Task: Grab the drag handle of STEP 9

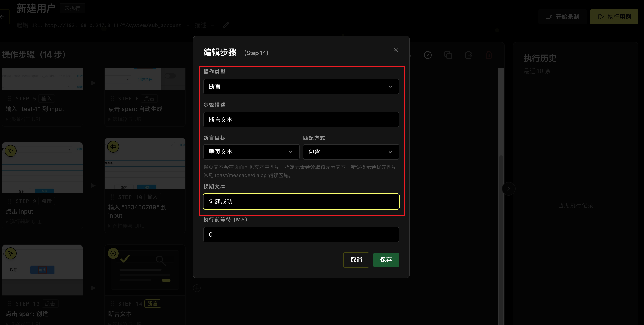Action: click(10, 201)
